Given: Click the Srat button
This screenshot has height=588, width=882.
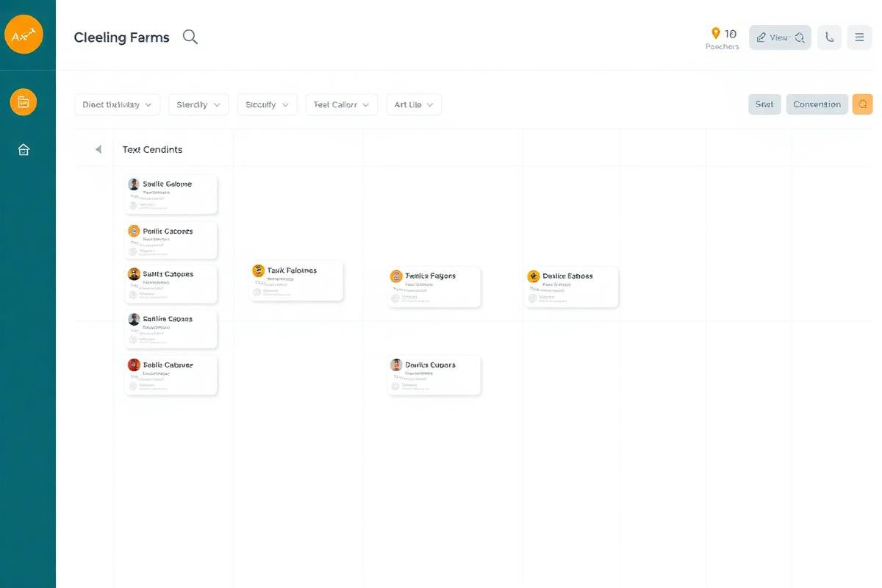Looking at the screenshot, I should click(x=764, y=104).
